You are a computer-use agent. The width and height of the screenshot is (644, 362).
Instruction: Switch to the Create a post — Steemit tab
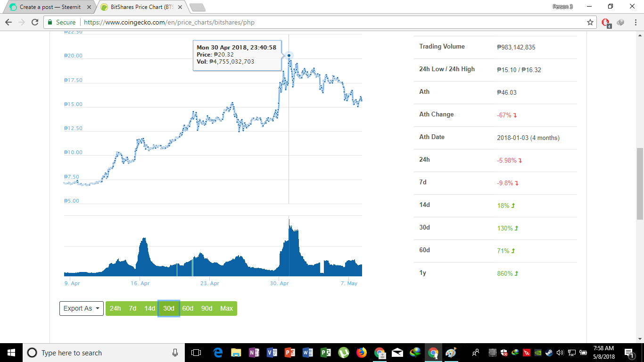tap(50, 7)
